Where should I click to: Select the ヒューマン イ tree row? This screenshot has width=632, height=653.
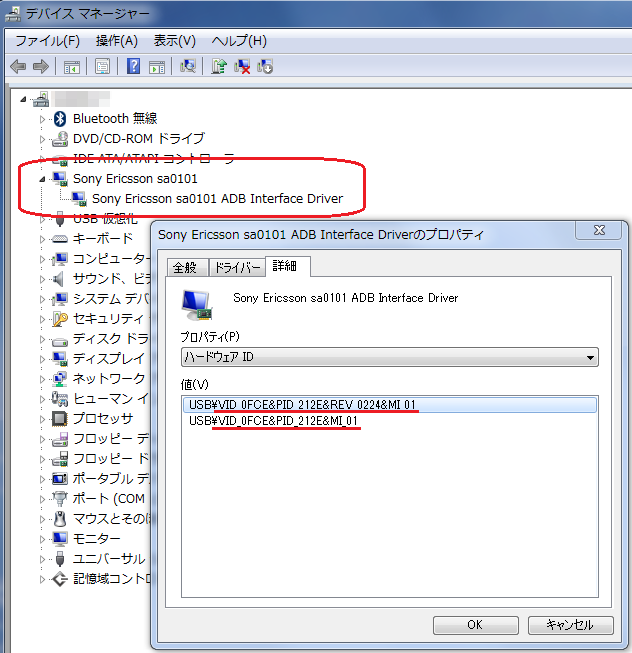click(x=110, y=399)
